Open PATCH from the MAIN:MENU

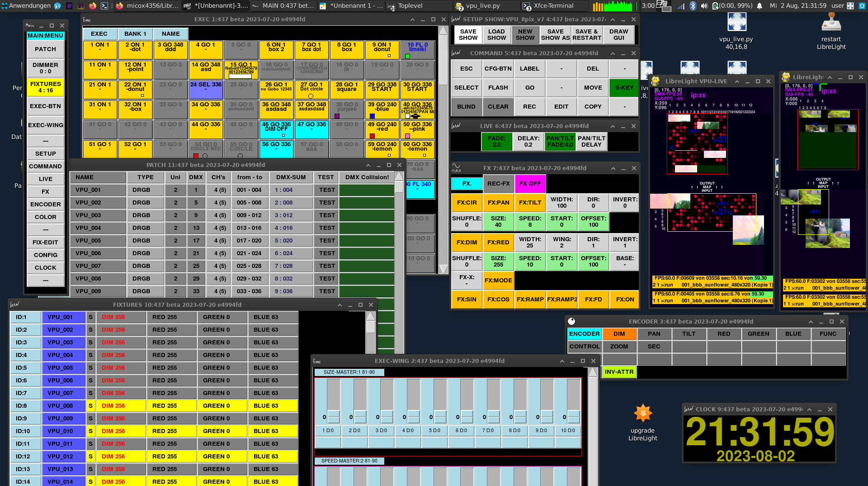coord(45,49)
